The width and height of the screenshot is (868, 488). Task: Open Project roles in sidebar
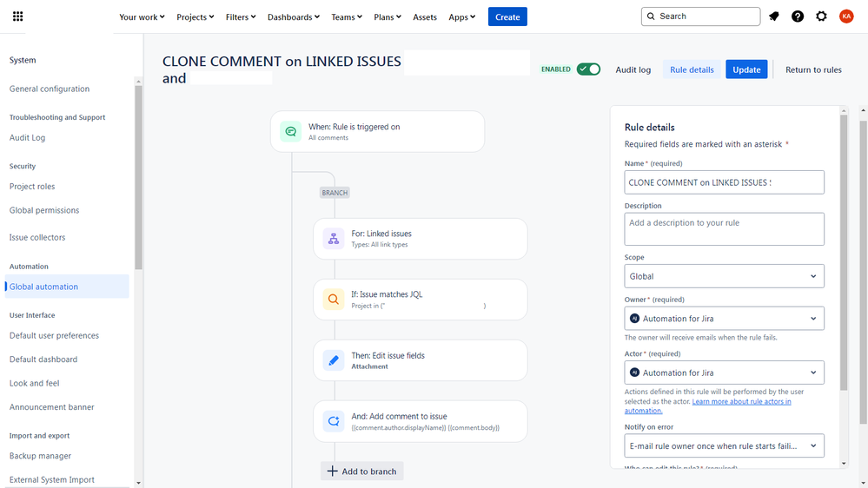pos(32,187)
